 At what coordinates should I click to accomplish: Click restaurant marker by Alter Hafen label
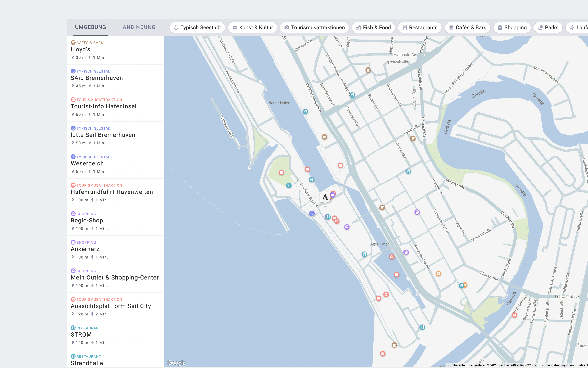point(364,254)
